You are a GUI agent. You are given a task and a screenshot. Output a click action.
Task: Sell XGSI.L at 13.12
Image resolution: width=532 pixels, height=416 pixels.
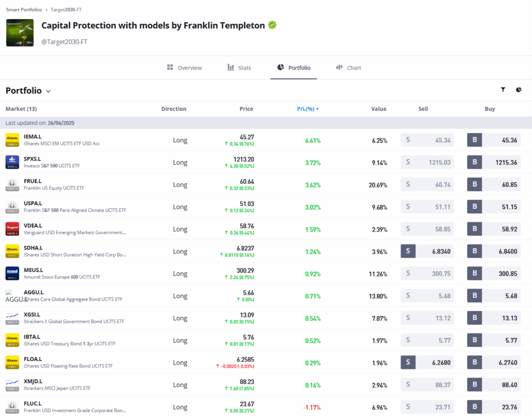pyautogui.click(x=427, y=318)
